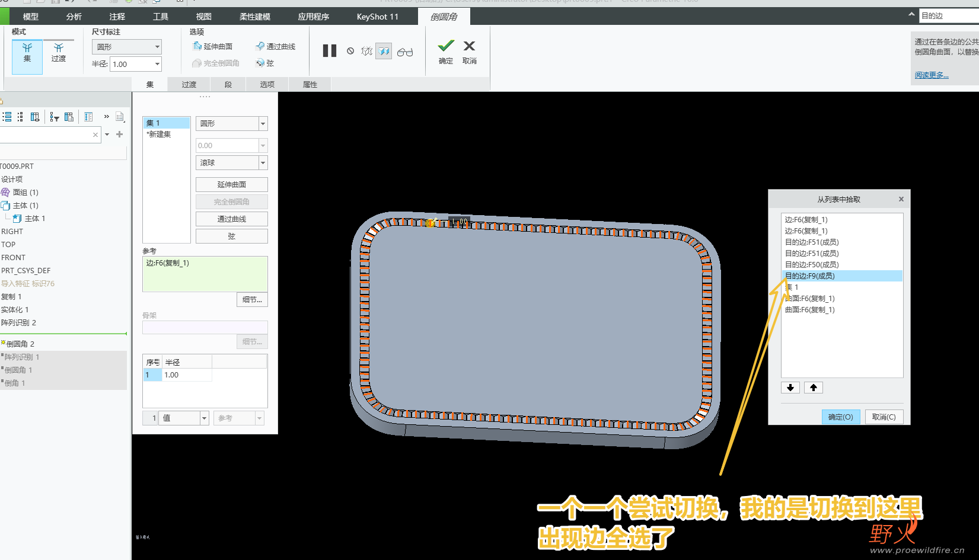Image resolution: width=979 pixels, height=560 pixels.
Task: Select 目的边:F50(成员) in the pick list
Action: 812,265
